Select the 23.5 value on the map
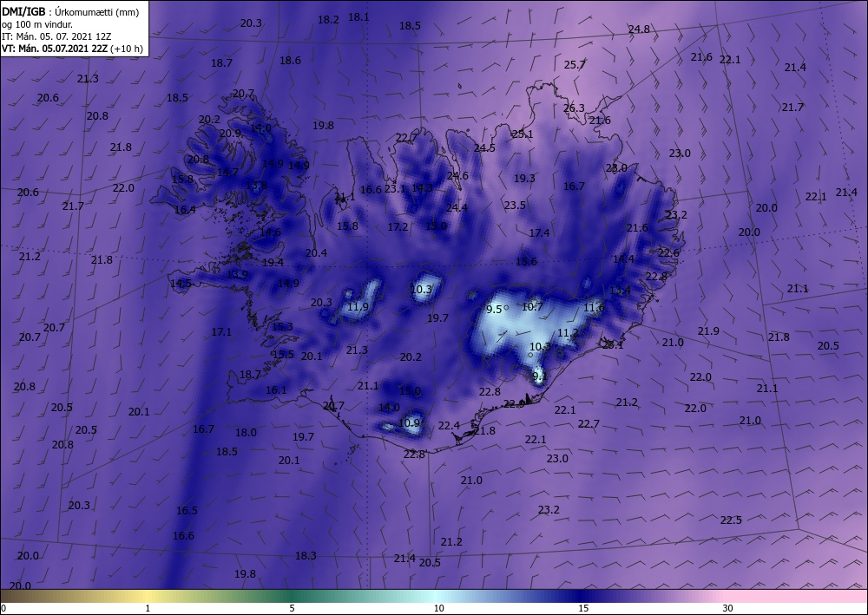The image size is (868, 615). [515, 206]
